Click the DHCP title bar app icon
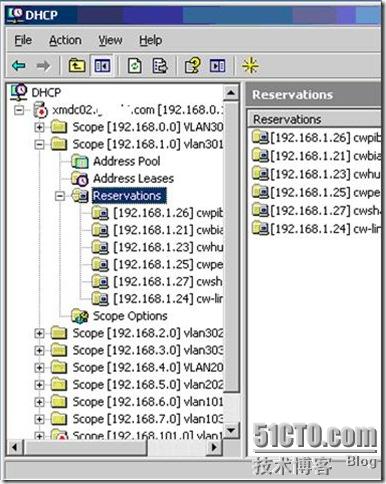 click(x=15, y=14)
